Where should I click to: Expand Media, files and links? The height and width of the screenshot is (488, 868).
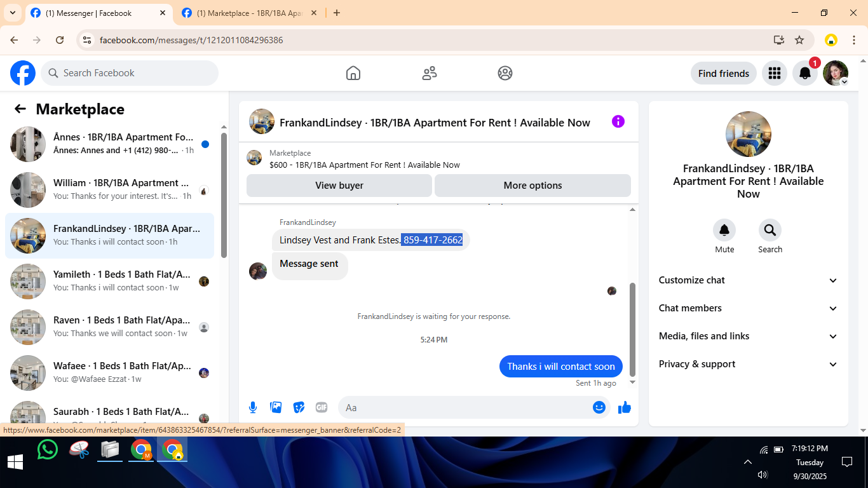(748, 336)
